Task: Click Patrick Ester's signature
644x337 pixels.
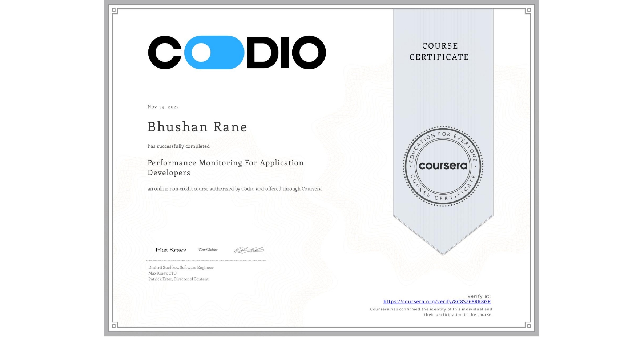Action: [249, 249]
